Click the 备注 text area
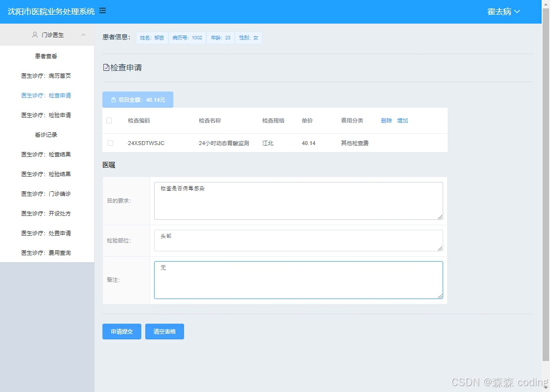 [298, 280]
